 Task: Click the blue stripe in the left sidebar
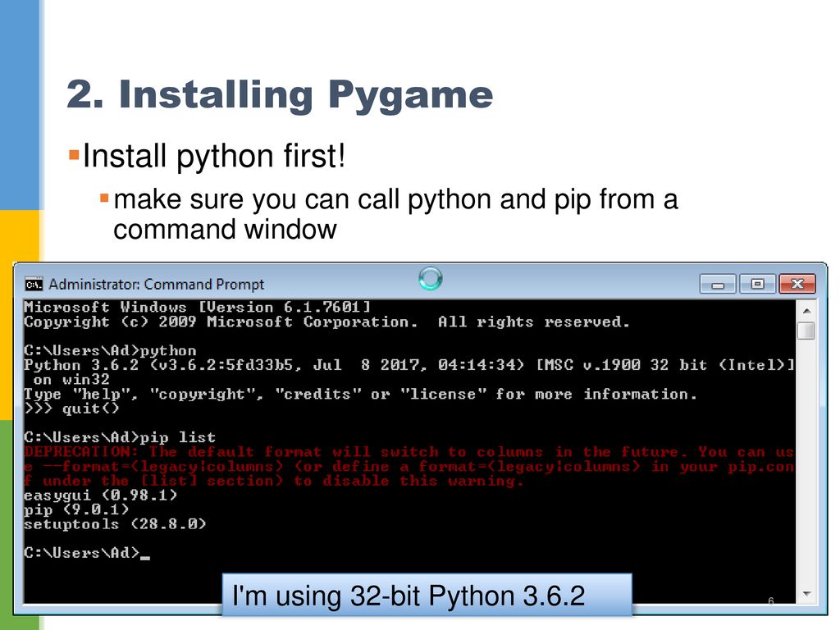20,105
